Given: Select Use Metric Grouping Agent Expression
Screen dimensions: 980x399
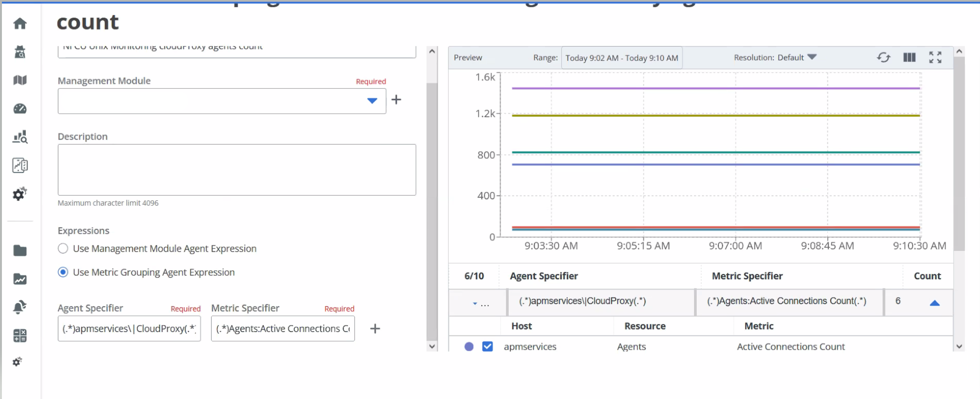Looking at the screenshot, I should click(63, 272).
